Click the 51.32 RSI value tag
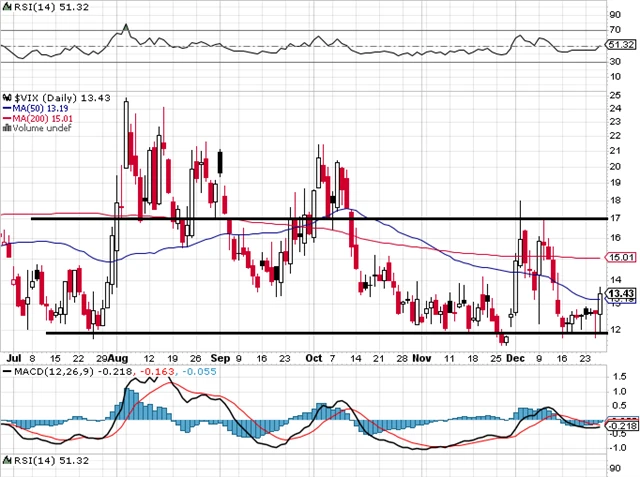Image resolution: width=640 pixels, height=477 pixels. click(622, 45)
